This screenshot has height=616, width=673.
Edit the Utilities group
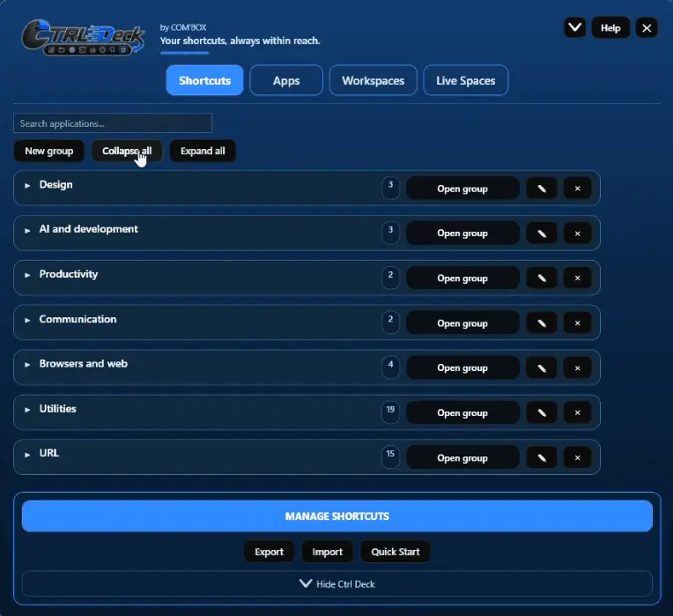[x=542, y=413]
